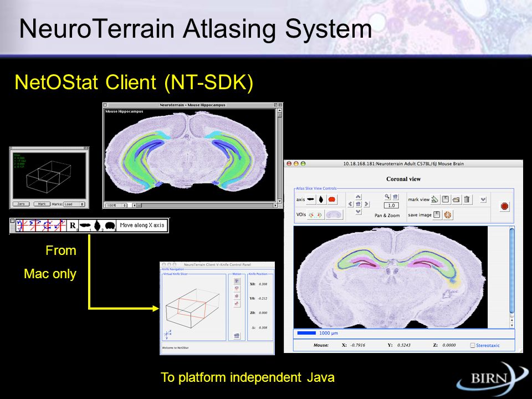
Task: Select the horizontal axis brain silhouette button
Action: [x=321, y=199]
